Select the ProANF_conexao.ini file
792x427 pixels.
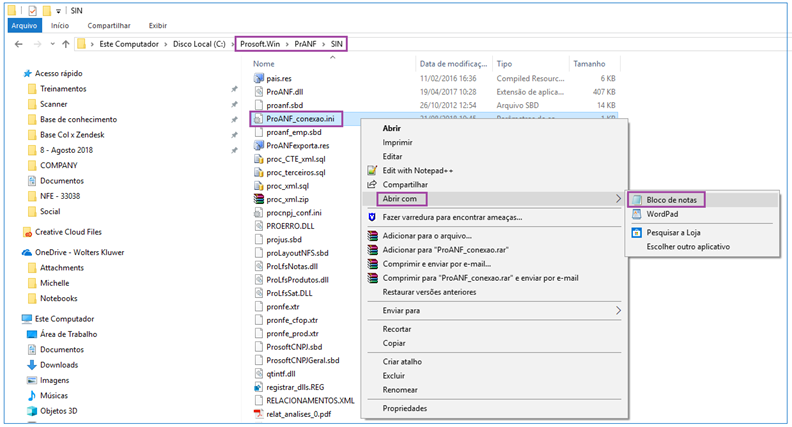click(x=301, y=117)
